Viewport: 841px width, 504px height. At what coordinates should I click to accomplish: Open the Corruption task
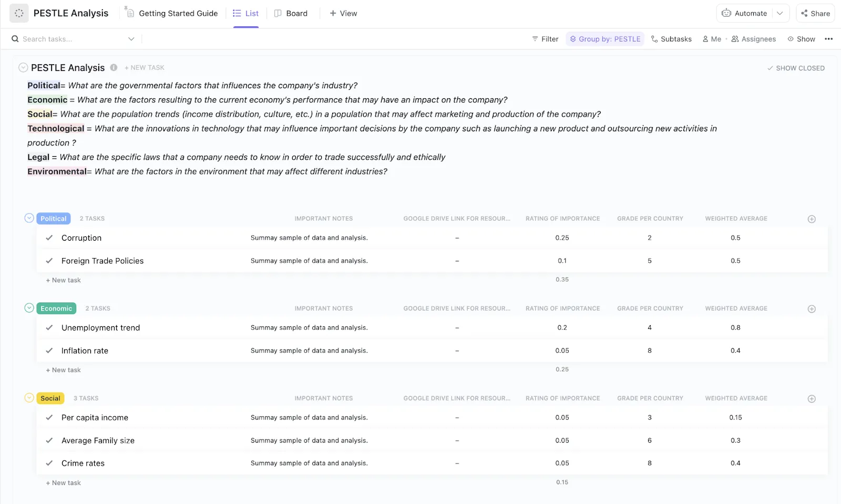[81, 238]
